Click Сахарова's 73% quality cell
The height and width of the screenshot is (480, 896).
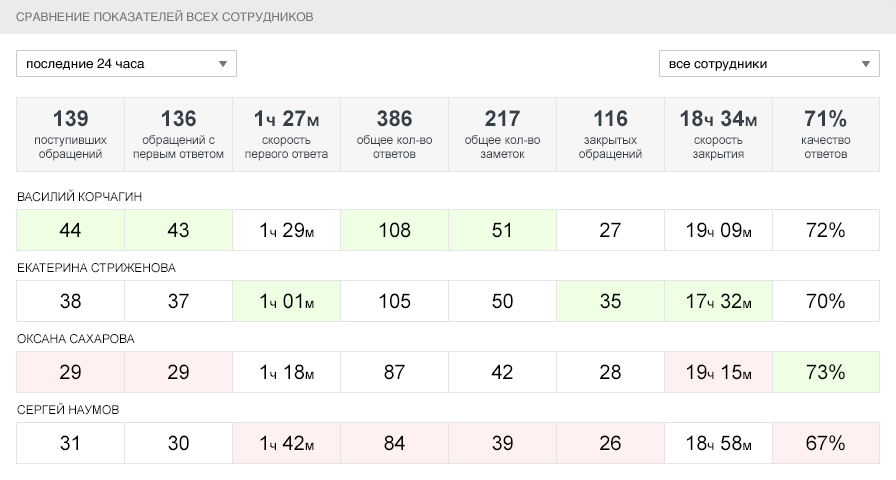(826, 372)
